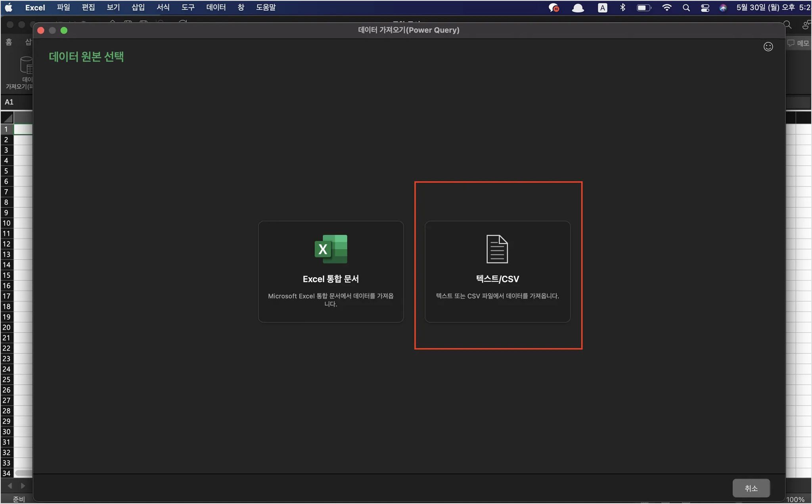812x504 pixels.
Task: Select row header 1
Action: click(x=6, y=129)
